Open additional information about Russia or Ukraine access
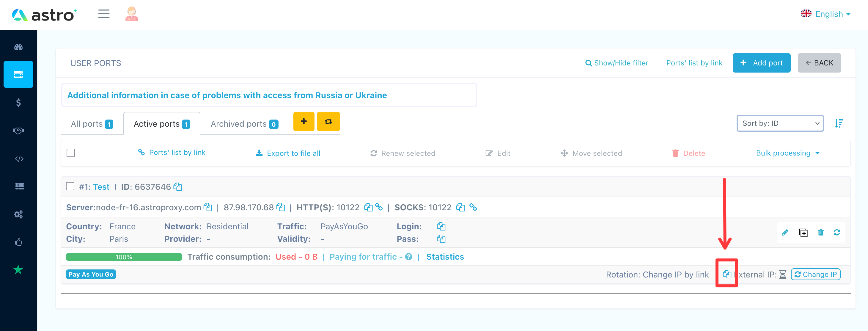The image size is (868, 331). [x=227, y=95]
